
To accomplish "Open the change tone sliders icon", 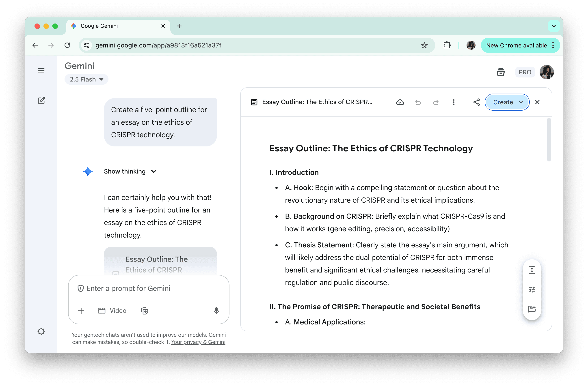I will (532, 289).
